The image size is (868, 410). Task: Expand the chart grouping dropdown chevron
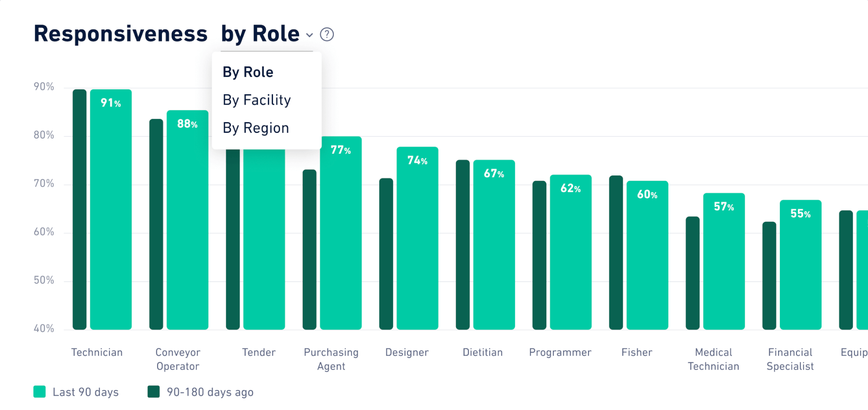[309, 35]
